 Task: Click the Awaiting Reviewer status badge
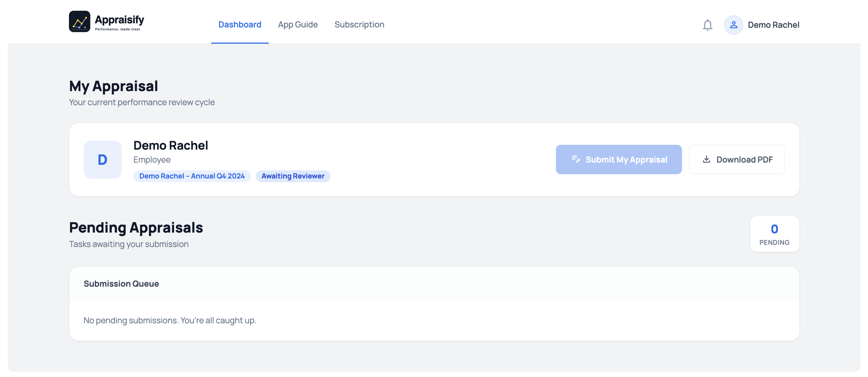(x=293, y=176)
